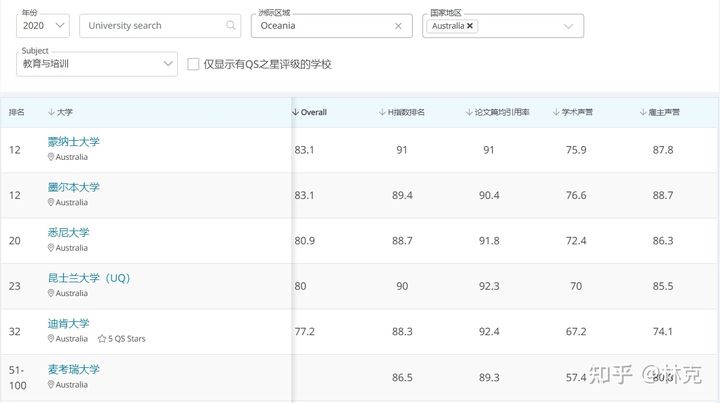Remove the Australia country tag
The height and width of the screenshot is (403, 720).
point(470,26)
